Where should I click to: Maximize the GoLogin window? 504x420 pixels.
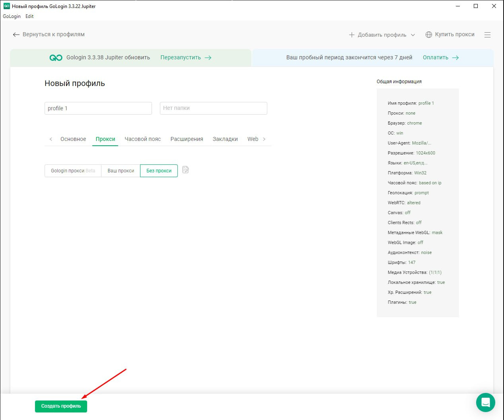476,6
